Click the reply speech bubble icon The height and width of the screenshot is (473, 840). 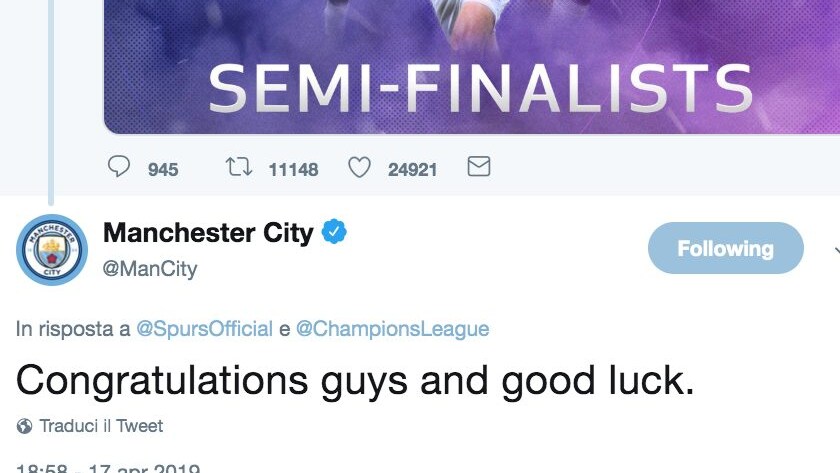(118, 166)
